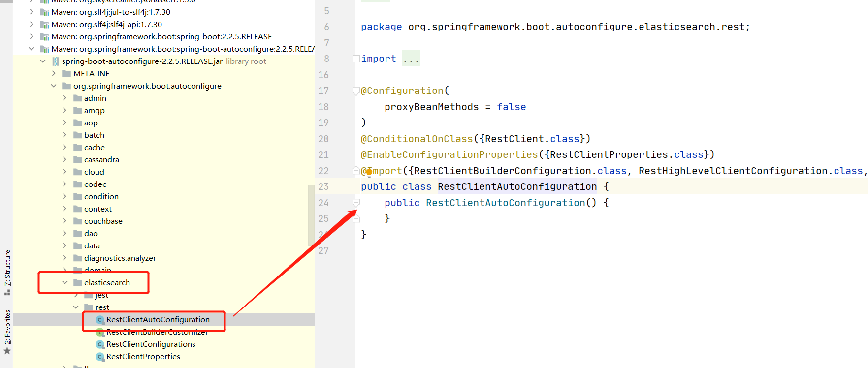The image size is (868, 368).
Task: Click the Favorites star icon
Action: tap(7, 351)
